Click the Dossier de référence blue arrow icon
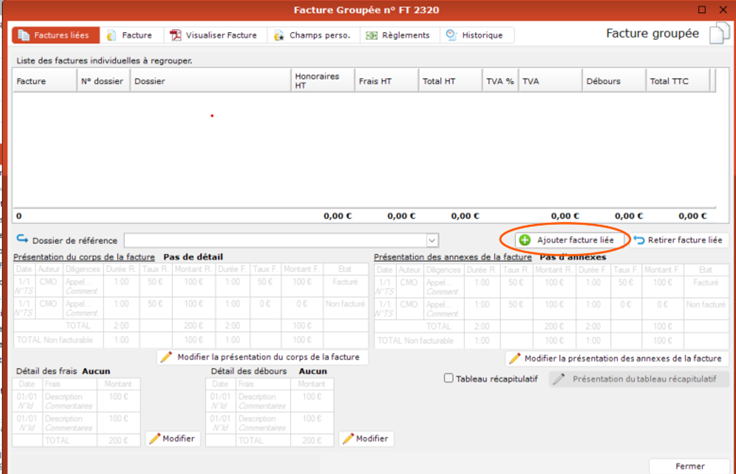This screenshot has width=736, height=474. [22, 240]
